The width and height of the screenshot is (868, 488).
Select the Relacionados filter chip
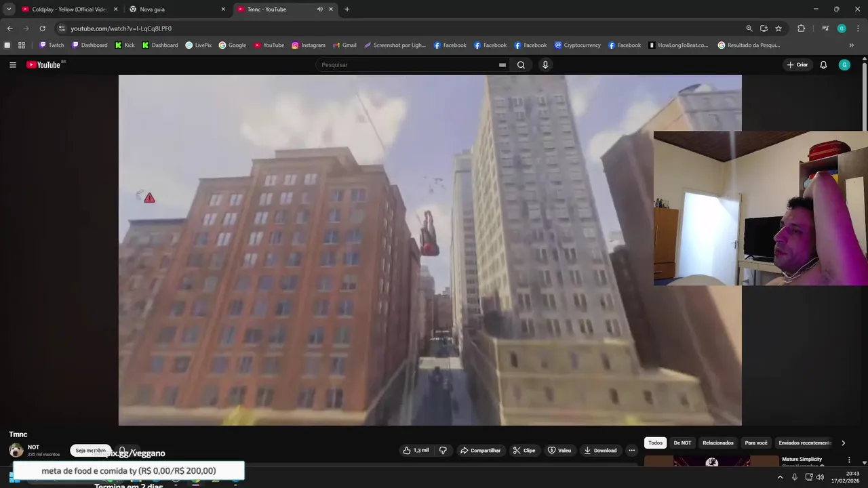pos(718,443)
